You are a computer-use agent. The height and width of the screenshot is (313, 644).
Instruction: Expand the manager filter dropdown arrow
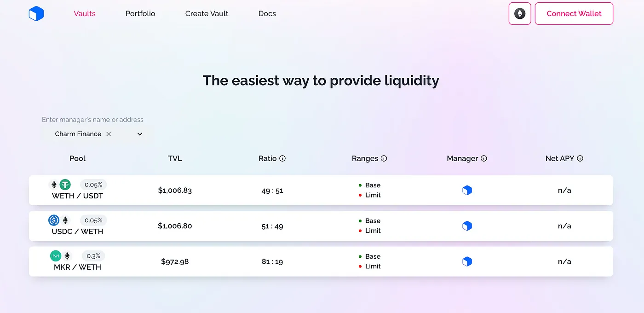pyautogui.click(x=140, y=134)
